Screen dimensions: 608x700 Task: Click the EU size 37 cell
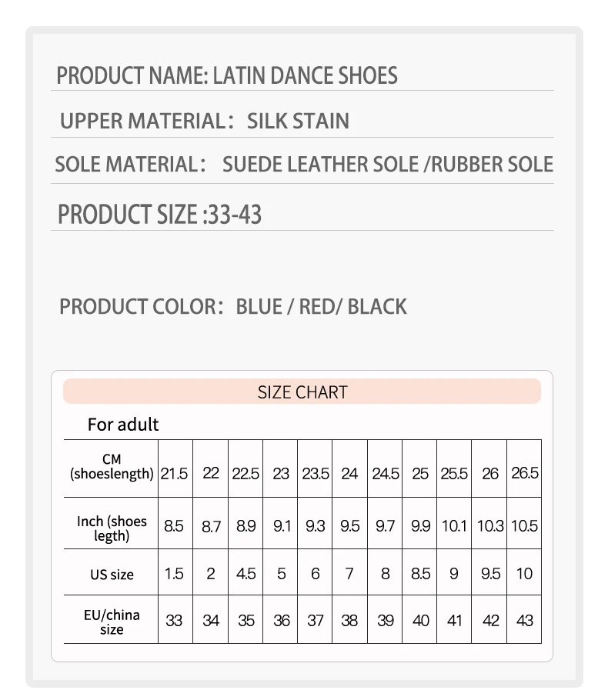[316, 620]
